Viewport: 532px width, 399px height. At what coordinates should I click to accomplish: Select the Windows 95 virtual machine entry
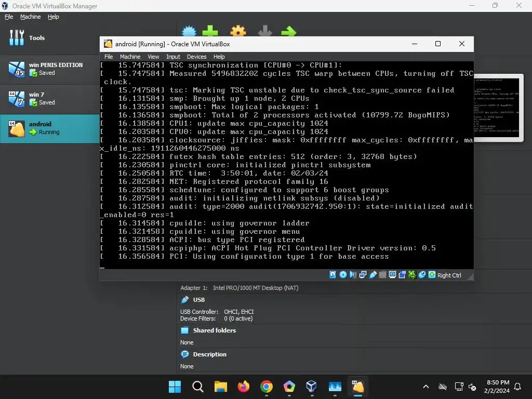(x=49, y=69)
